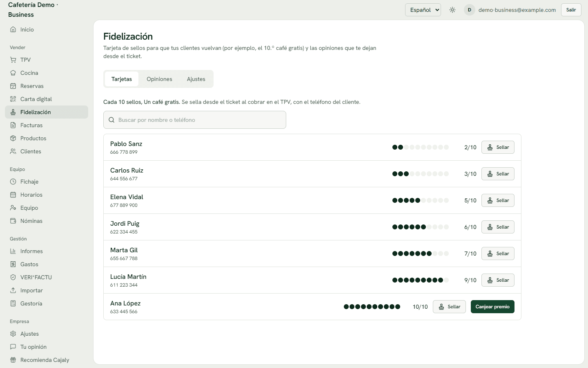
Task: Open Facturas document icon
Action: click(x=13, y=125)
